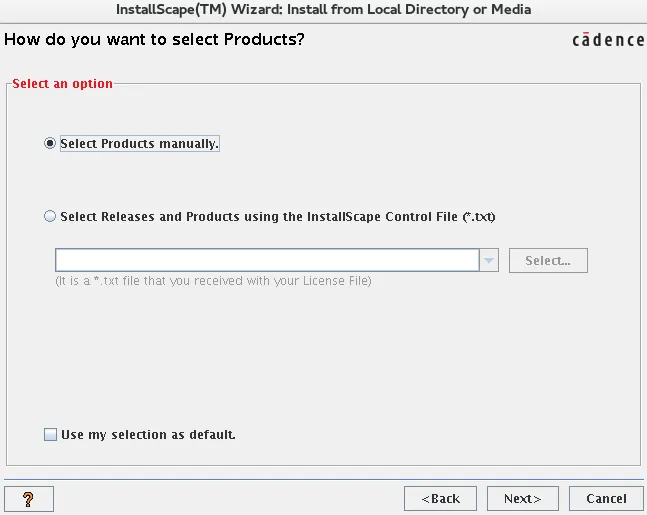This screenshot has height=515, width=647.
Task: Click the question mark help button
Action: coord(29,498)
